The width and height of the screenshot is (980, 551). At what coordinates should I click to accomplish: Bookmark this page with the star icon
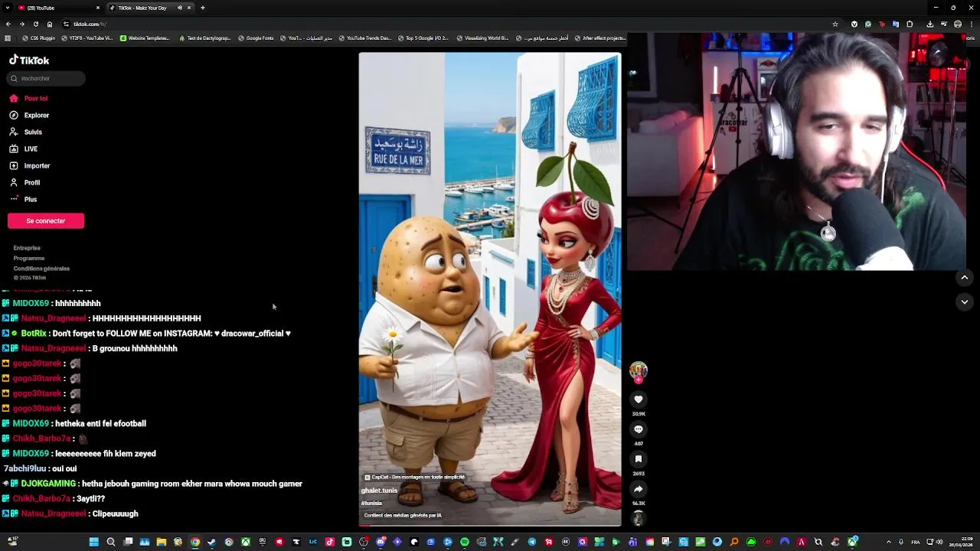click(x=835, y=24)
